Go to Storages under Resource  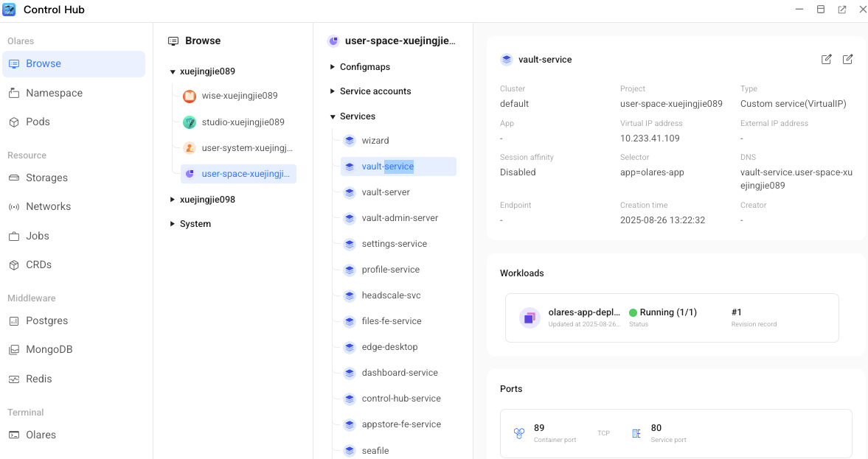point(46,178)
